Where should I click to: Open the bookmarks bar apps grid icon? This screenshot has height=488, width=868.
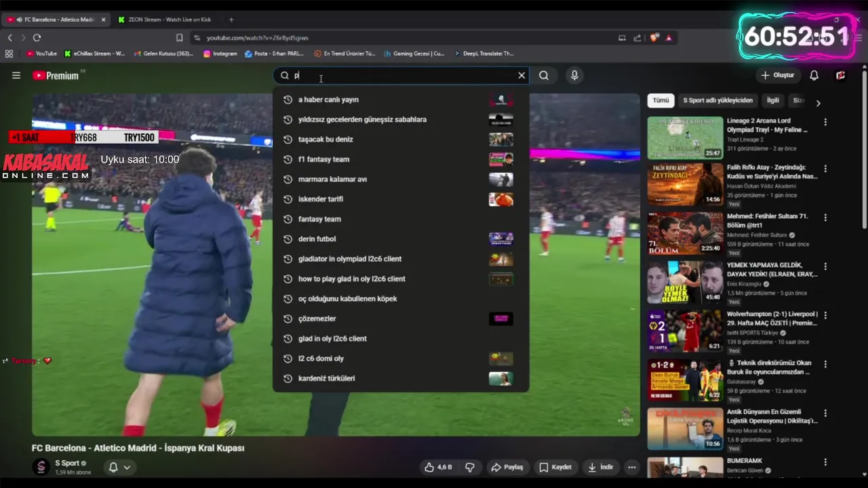9,54
